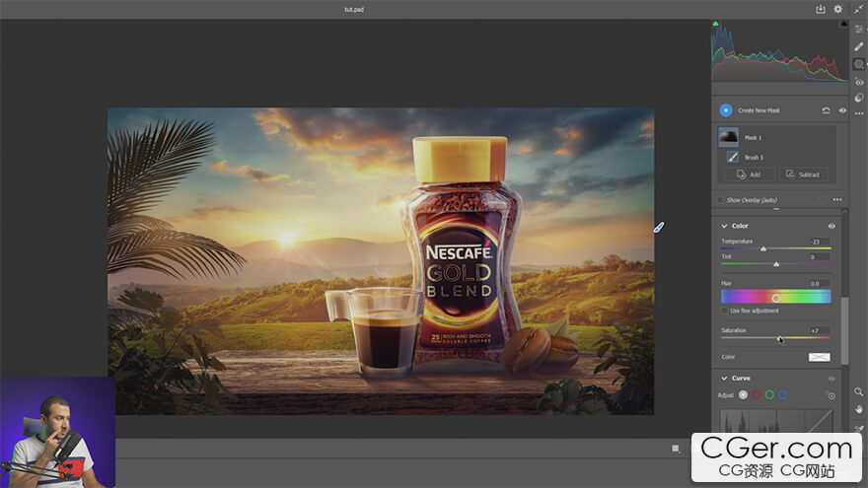Click the Temperature value field
Image resolution: width=868 pixels, height=488 pixels.
tap(819, 242)
